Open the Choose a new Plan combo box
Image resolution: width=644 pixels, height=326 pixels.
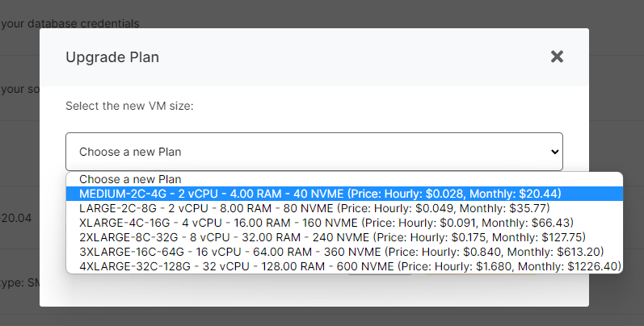314,152
